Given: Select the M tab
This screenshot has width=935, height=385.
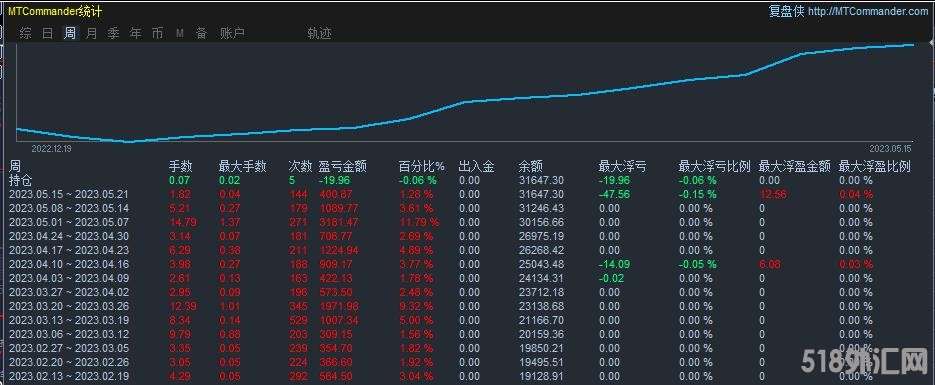Looking at the screenshot, I should click(179, 34).
